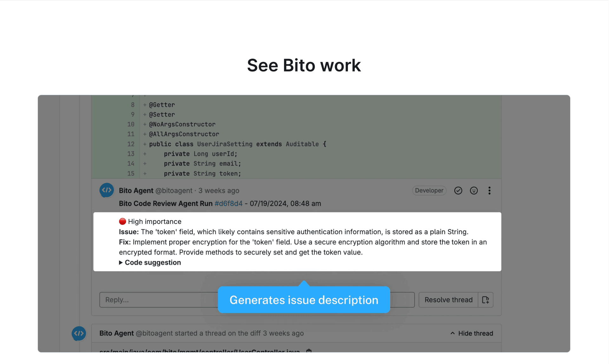The image size is (609, 364).
Task: Click the @bitoagent handle in the comment header
Action: pos(174,190)
